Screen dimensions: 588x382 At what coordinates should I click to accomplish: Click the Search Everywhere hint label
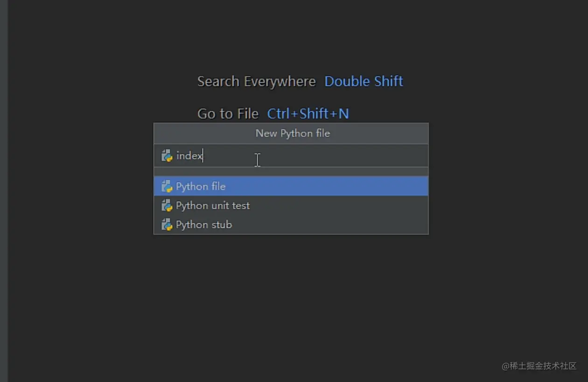(x=256, y=81)
